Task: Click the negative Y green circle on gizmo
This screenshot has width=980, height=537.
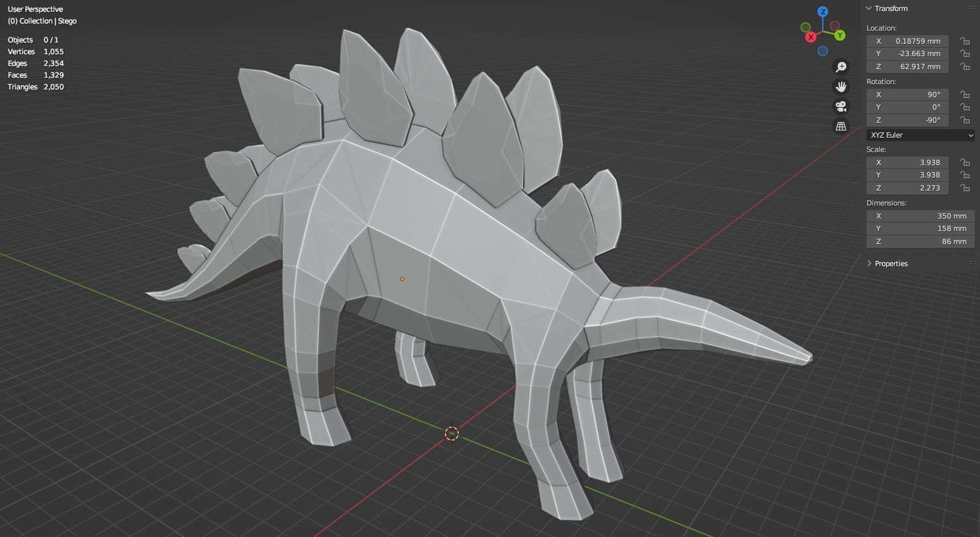Action: 806,27
